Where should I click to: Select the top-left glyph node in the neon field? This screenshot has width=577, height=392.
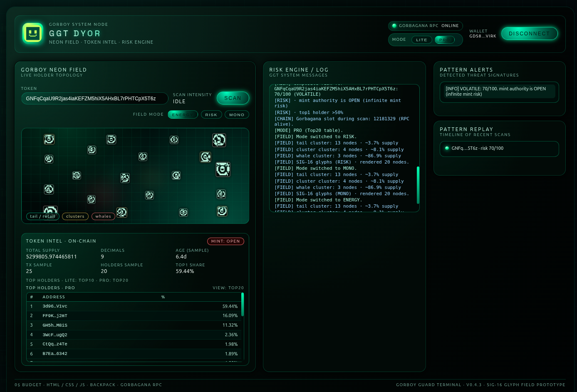coord(49,139)
